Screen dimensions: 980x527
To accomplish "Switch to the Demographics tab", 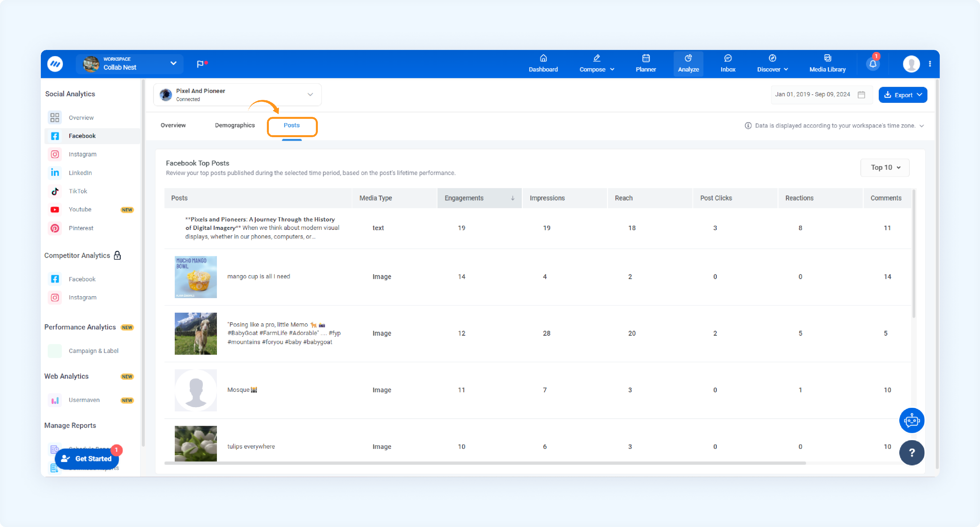I will click(235, 125).
